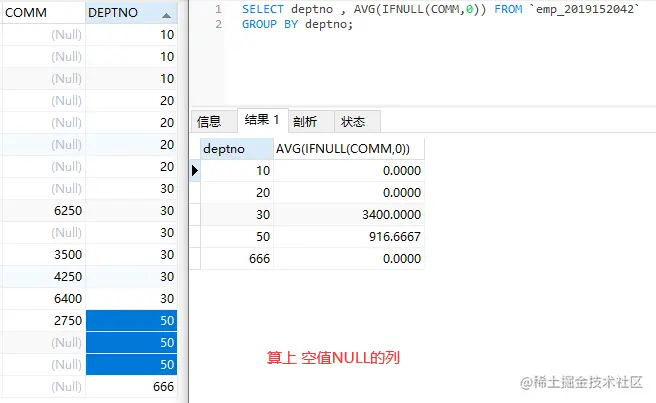Click the COMM cell 6250
The image size is (656, 403).
click(43, 210)
